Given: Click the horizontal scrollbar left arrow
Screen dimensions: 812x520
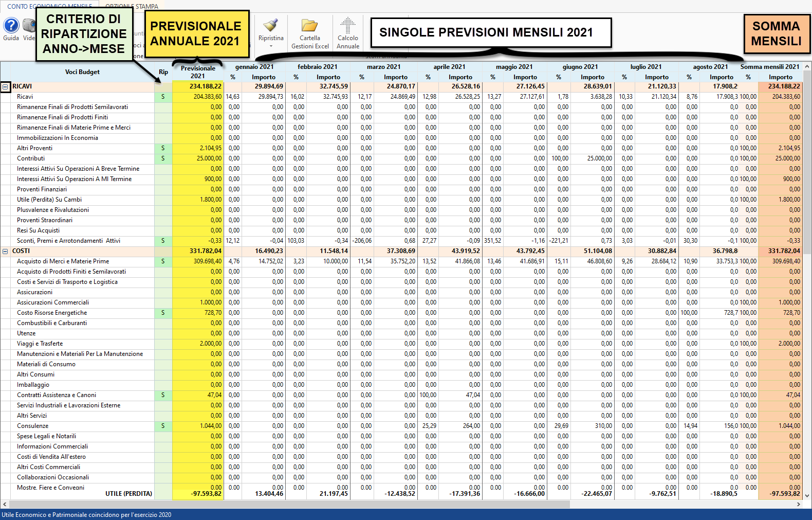Looking at the screenshot, I should coord(5,504).
